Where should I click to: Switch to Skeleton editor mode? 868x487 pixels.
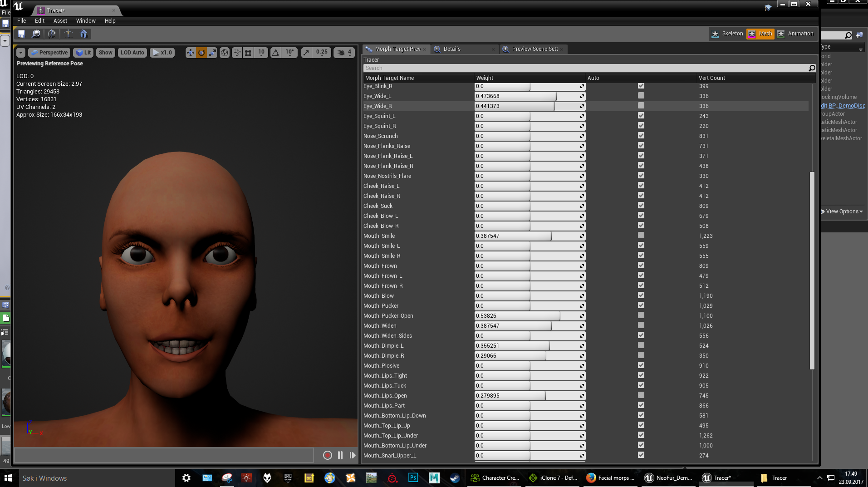coord(727,34)
